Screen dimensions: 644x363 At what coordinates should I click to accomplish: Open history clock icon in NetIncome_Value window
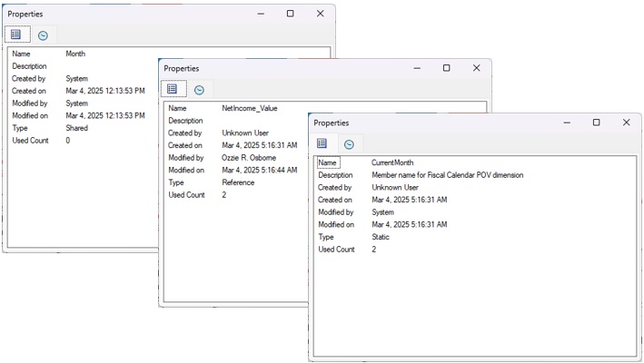[x=199, y=89]
